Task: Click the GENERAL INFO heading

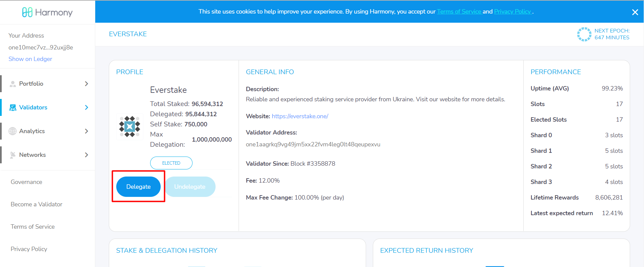Action: click(x=270, y=72)
